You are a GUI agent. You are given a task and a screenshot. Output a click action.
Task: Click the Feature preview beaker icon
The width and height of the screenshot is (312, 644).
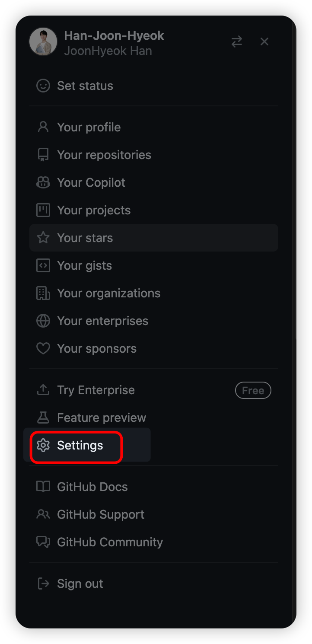tap(43, 418)
